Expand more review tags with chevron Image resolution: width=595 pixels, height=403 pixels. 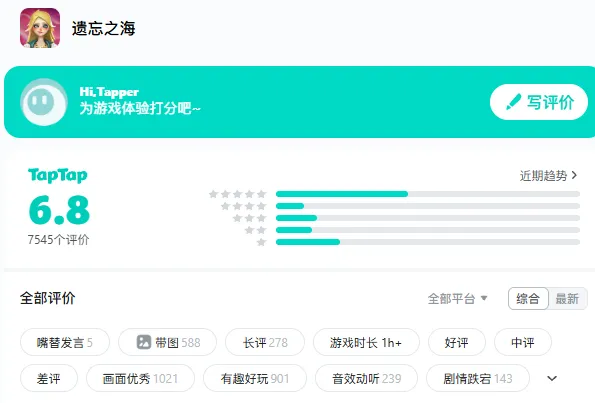pos(552,378)
